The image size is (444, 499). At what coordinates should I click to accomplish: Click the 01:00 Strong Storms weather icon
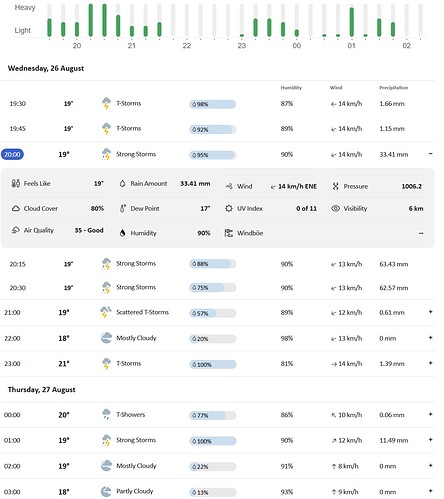[x=106, y=440]
